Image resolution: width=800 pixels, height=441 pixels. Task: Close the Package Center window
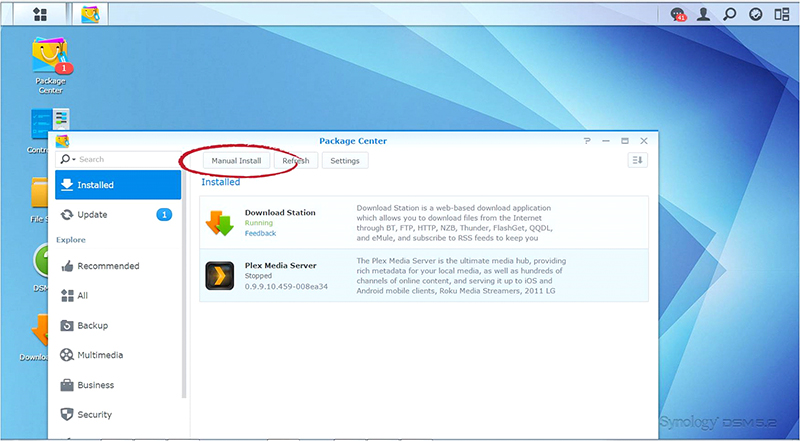(x=644, y=141)
